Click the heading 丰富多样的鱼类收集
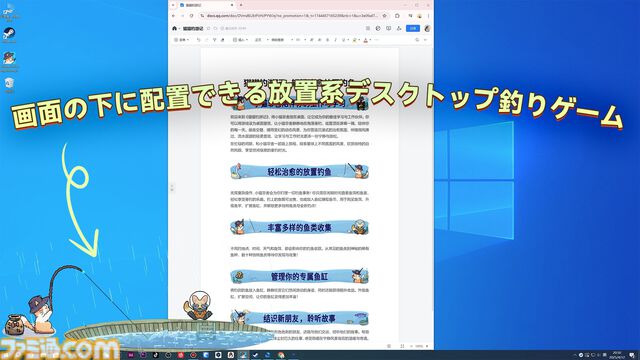640x360 pixels. click(299, 227)
